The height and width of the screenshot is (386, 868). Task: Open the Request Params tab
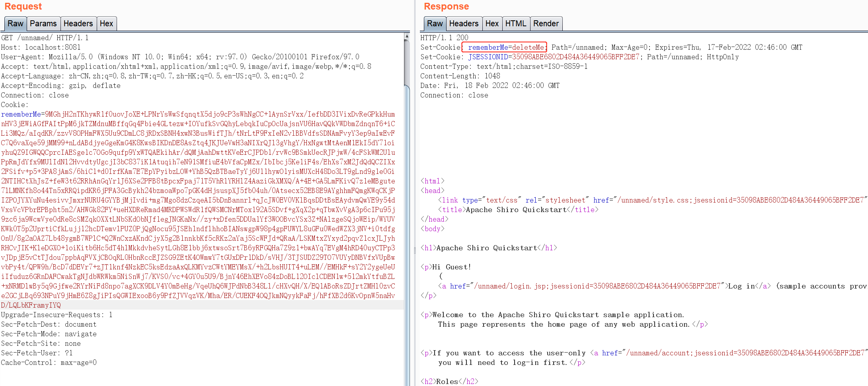(43, 23)
